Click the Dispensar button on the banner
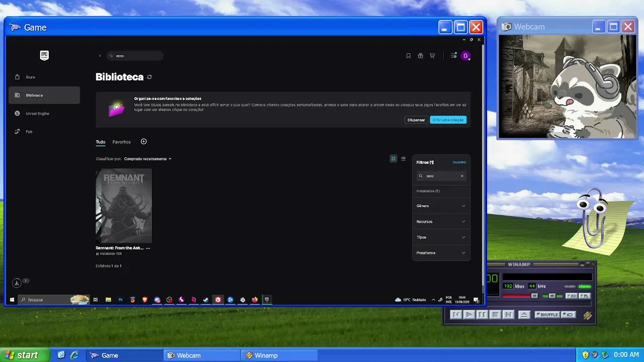The width and height of the screenshot is (644, 362). click(416, 120)
